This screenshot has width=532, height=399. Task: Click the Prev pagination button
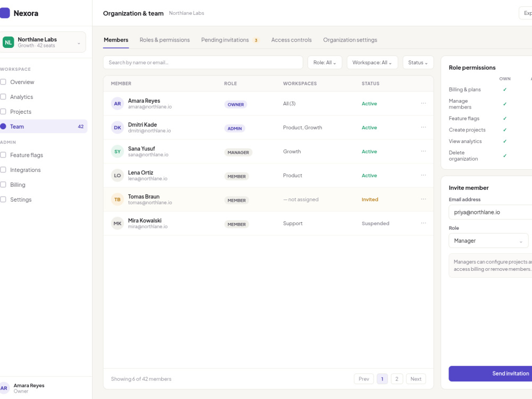coord(364,379)
